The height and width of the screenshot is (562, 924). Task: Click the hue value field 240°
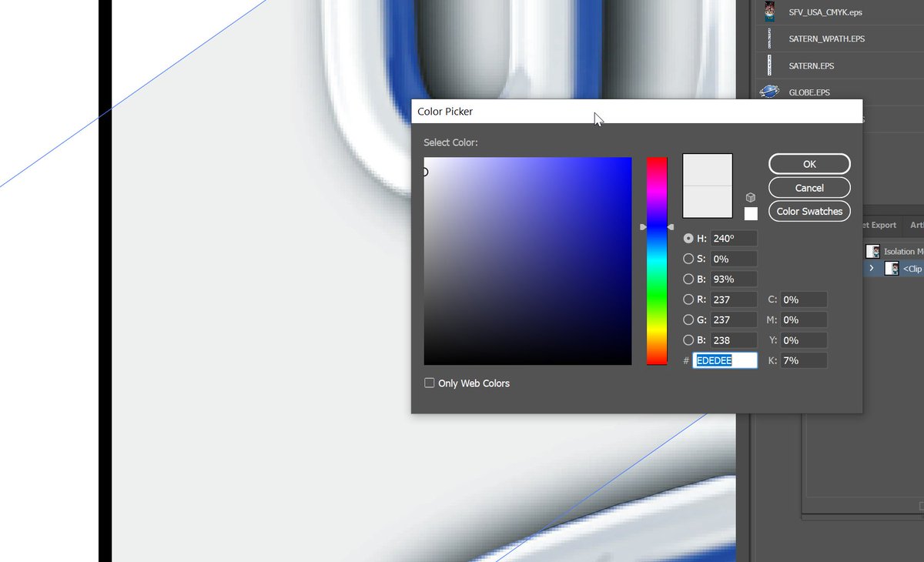(x=733, y=239)
